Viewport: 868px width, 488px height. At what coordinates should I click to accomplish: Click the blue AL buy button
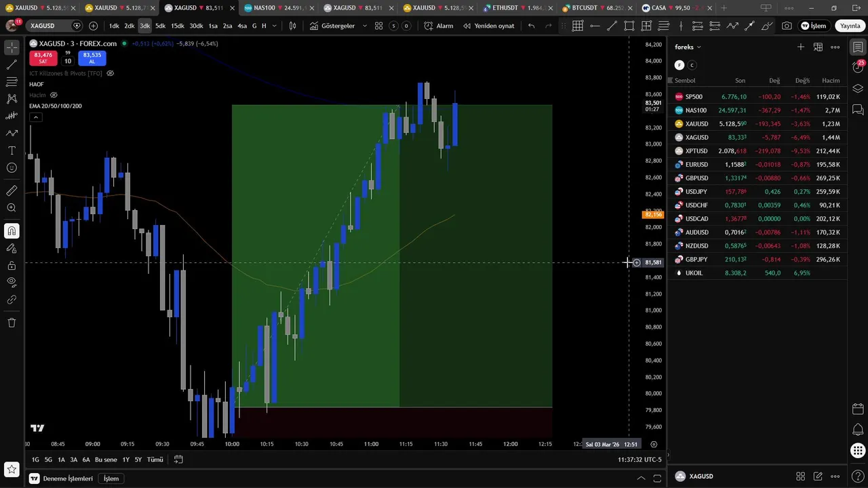tap(92, 58)
